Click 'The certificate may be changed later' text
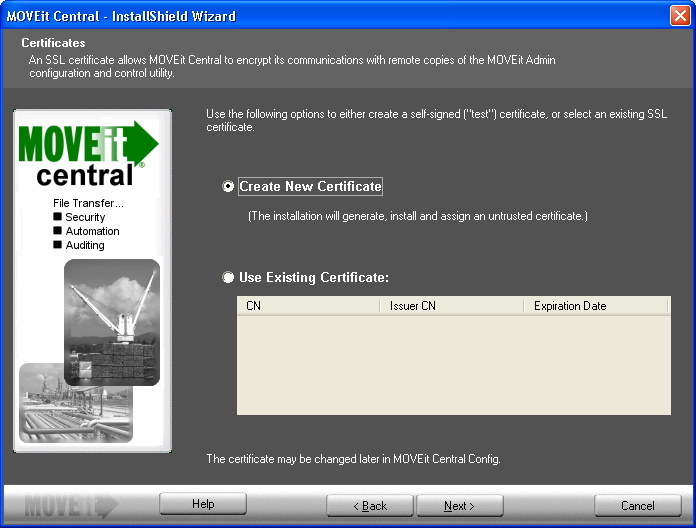Screen dimensions: 696x528 (353, 459)
